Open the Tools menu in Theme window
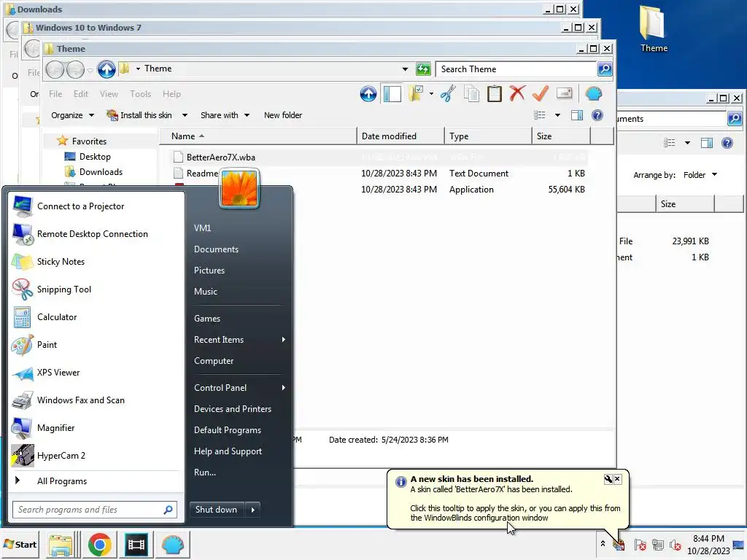The height and width of the screenshot is (560, 747). [x=141, y=94]
